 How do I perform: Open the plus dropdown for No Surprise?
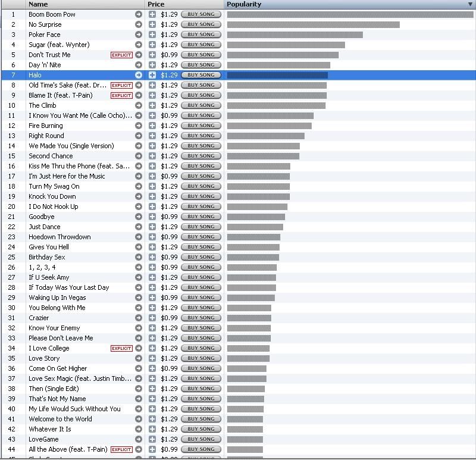pyautogui.click(x=152, y=24)
